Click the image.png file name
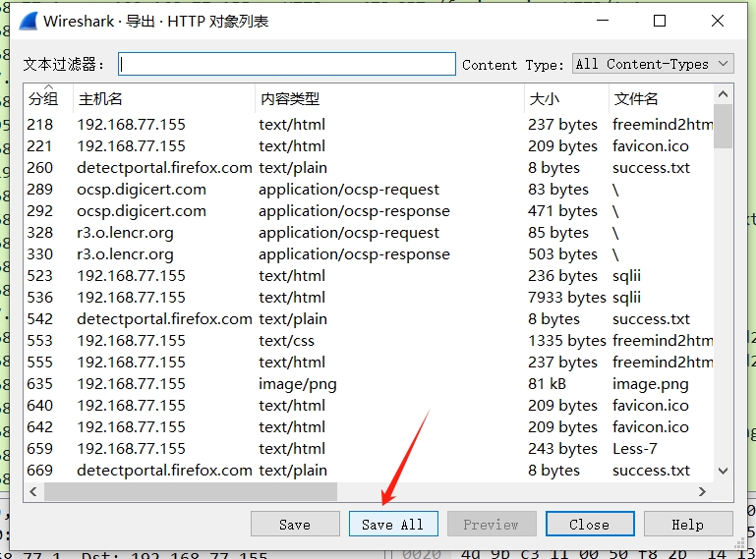This screenshot has height=559, width=756. click(x=651, y=384)
